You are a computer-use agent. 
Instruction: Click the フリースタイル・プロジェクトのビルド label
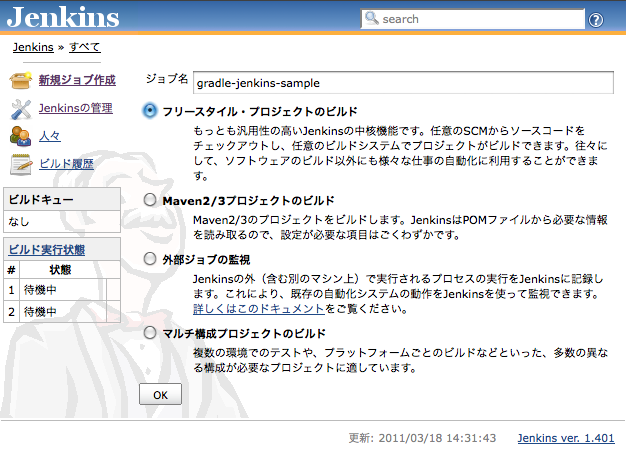coord(260,111)
